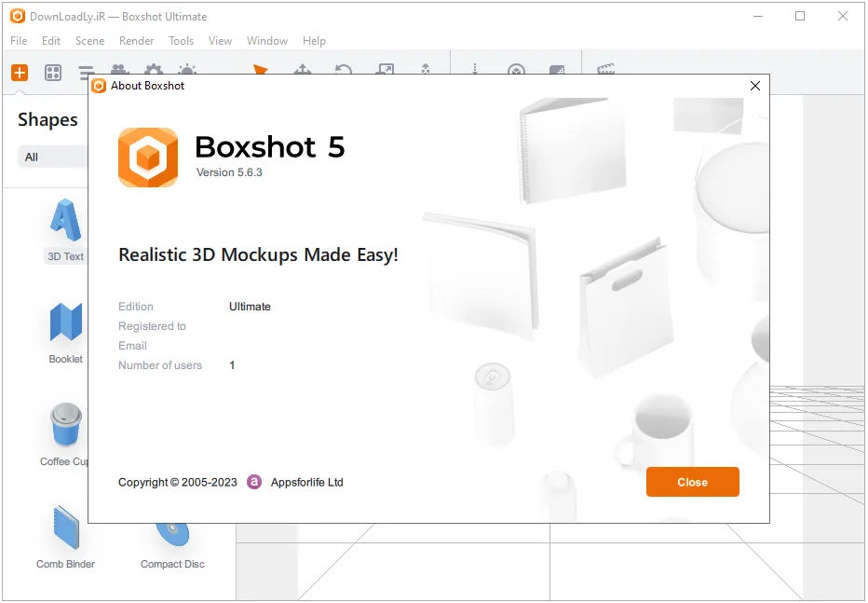Click the image render toolbar icon
The width and height of the screenshot is (868, 603).
coord(557,70)
